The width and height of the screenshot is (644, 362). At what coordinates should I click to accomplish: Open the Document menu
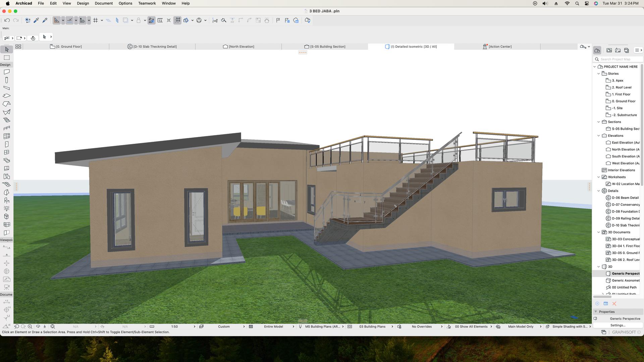(103, 3)
